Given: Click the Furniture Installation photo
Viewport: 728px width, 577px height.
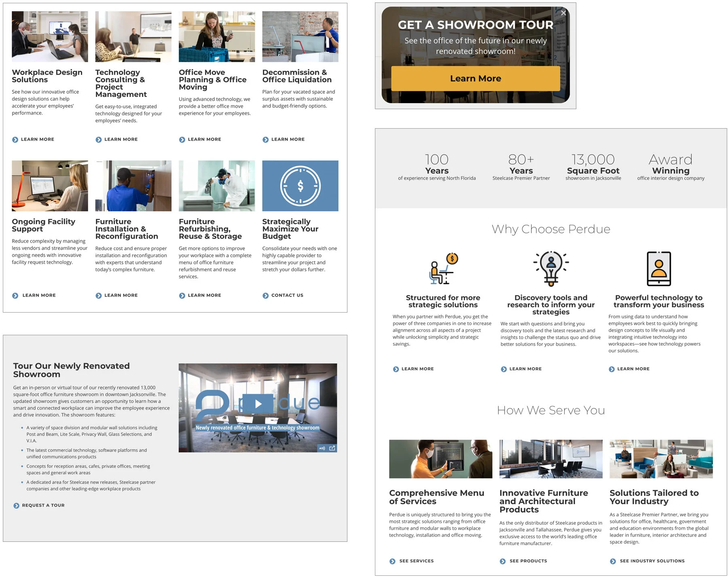Looking at the screenshot, I should click(133, 186).
